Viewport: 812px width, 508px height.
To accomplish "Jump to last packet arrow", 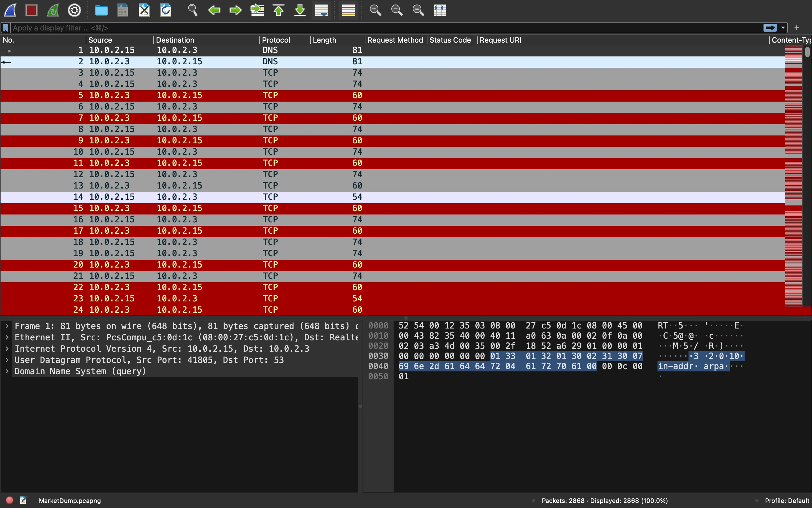I will click(x=300, y=10).
